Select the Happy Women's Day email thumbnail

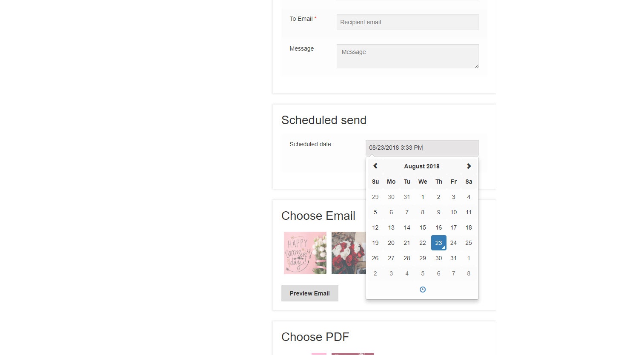(x=305, y=253)
